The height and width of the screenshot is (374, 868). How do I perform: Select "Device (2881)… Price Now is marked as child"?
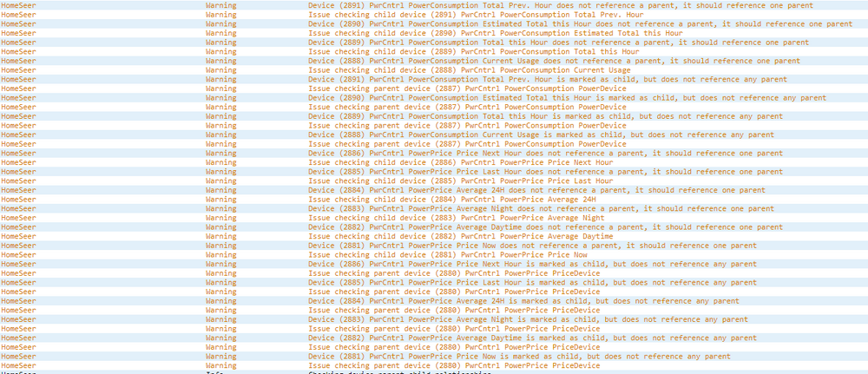[x=519, y=357]
